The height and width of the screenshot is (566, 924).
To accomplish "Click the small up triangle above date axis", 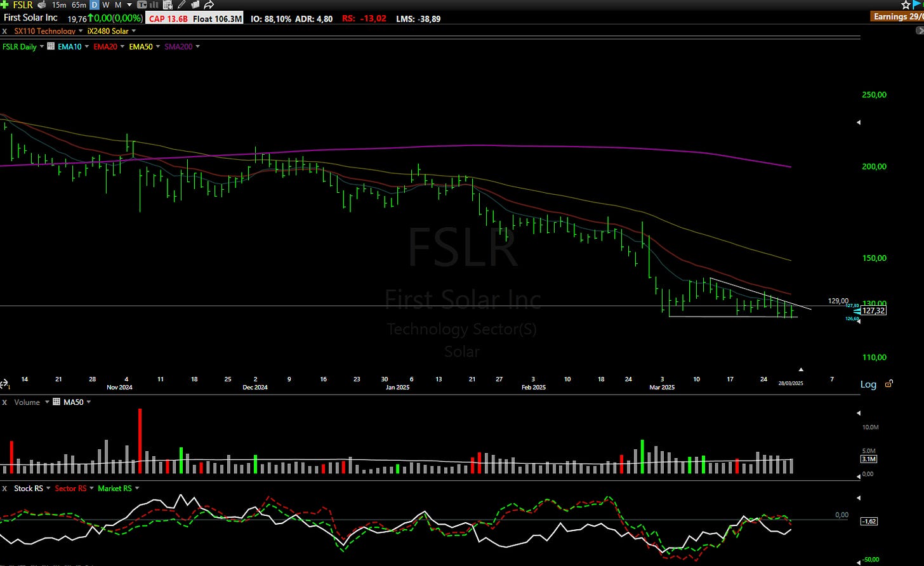I will [x=801, y=369].
